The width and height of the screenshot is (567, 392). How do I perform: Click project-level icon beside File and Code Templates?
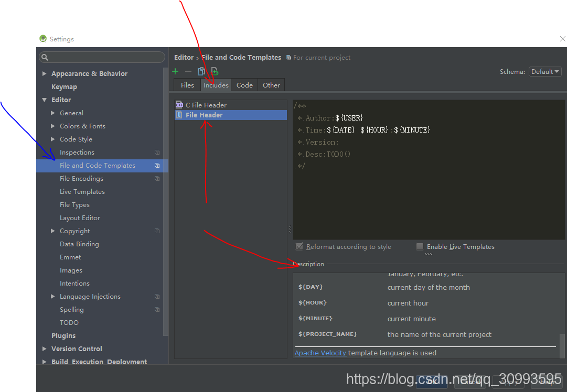click(157, 166)
